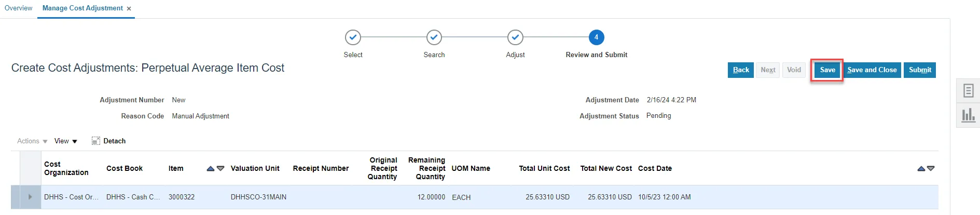Close the Manage Cost Adjustment tab

pos(129,9)
